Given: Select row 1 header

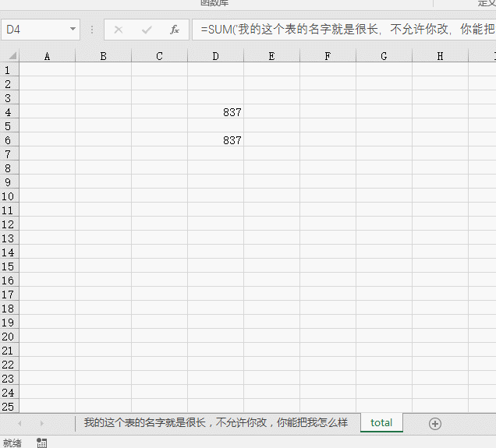Looking at the screenshot, I should coord(9,70).
